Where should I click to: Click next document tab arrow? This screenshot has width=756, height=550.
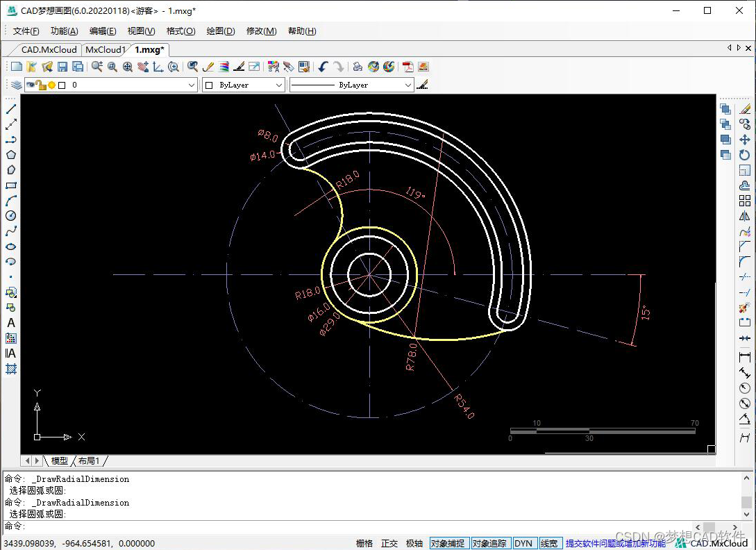coord(739,48)
